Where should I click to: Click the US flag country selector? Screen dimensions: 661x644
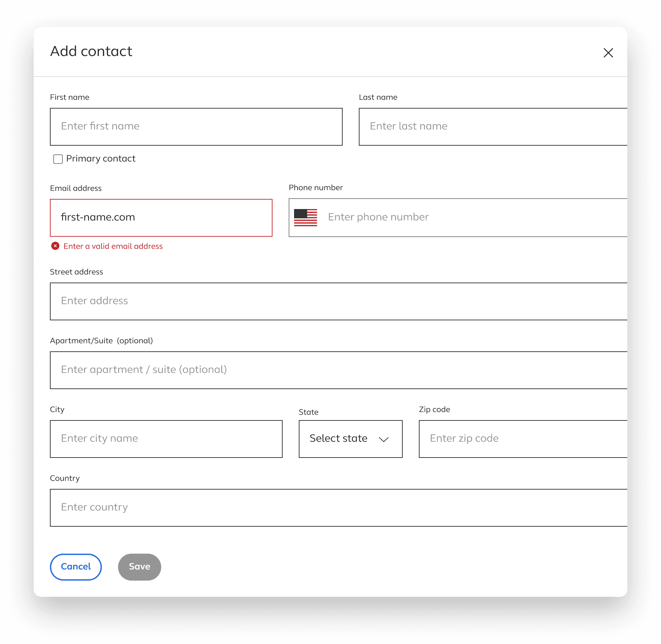[x=305, y=217]
